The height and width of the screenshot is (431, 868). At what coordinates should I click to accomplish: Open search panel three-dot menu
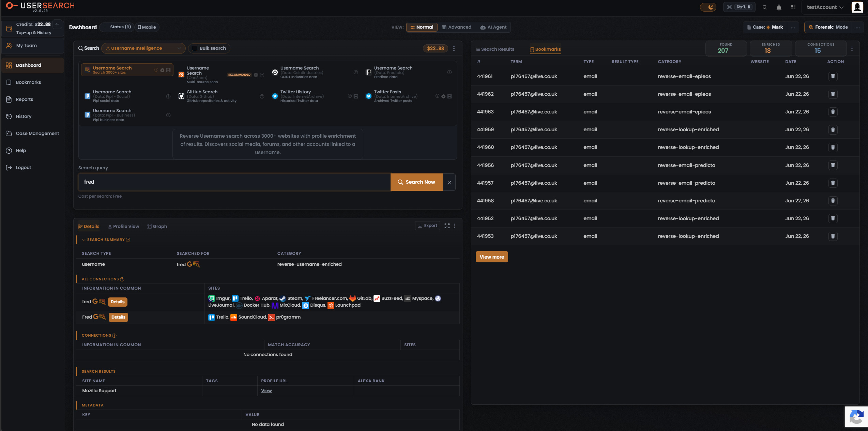pyautogui.click(x=454, y=48)
